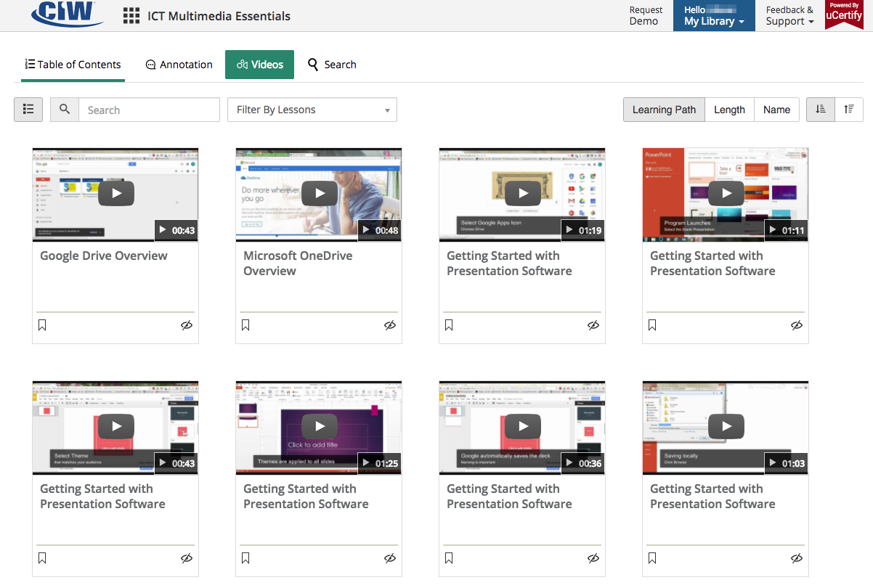Screen dimensions: 873x588
Task: Click the 00:48 duration badge
Action: 380,231
